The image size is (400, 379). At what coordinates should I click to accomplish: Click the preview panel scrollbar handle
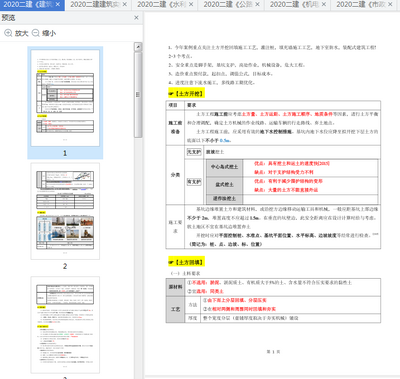[x=138, y=95]
